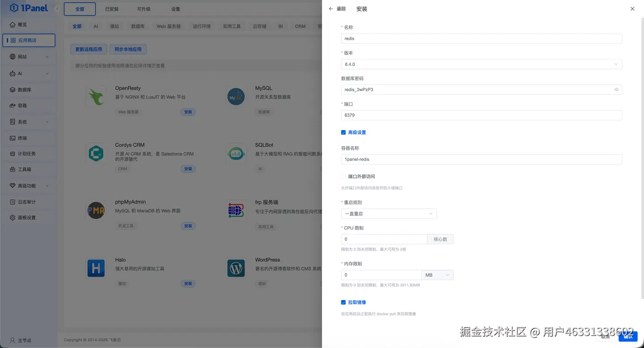This screenshot has width=644, height=348.
Task: Filter apps by 实用工具 category
Action: [x=232, y=26]
